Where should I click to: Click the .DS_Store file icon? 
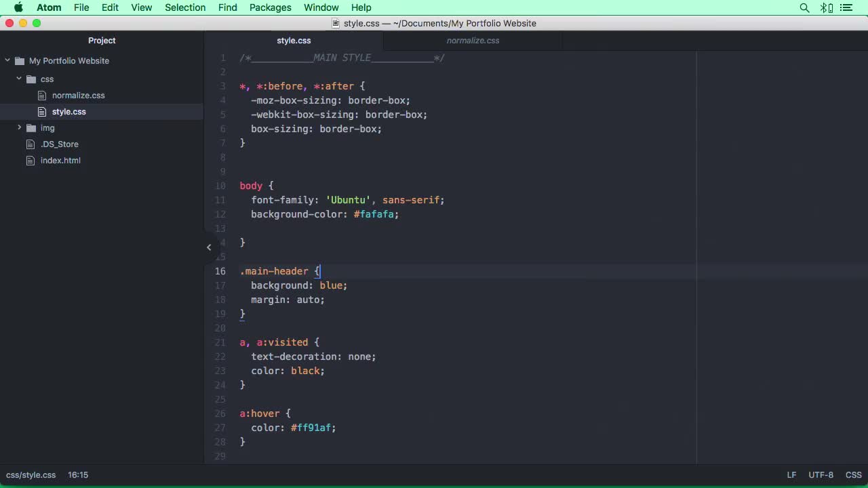coord(31,144)
